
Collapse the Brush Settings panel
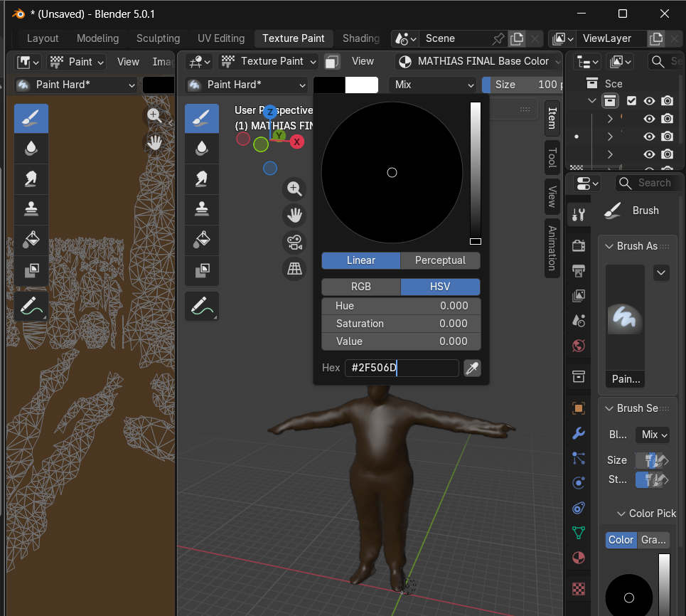(609, 408)
